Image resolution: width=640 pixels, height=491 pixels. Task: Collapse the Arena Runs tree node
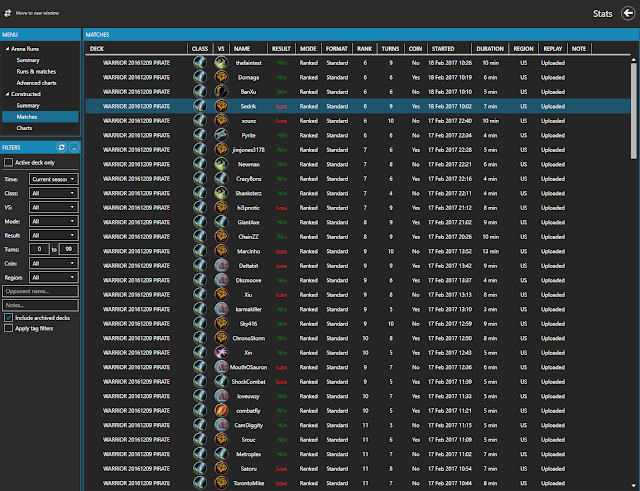(7, 49)
